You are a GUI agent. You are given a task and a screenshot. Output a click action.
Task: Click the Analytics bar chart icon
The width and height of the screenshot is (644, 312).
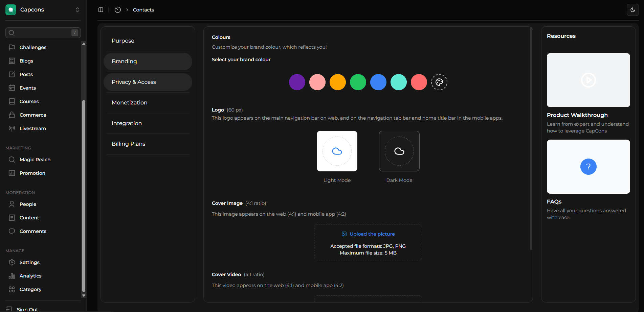coord(12,276)
